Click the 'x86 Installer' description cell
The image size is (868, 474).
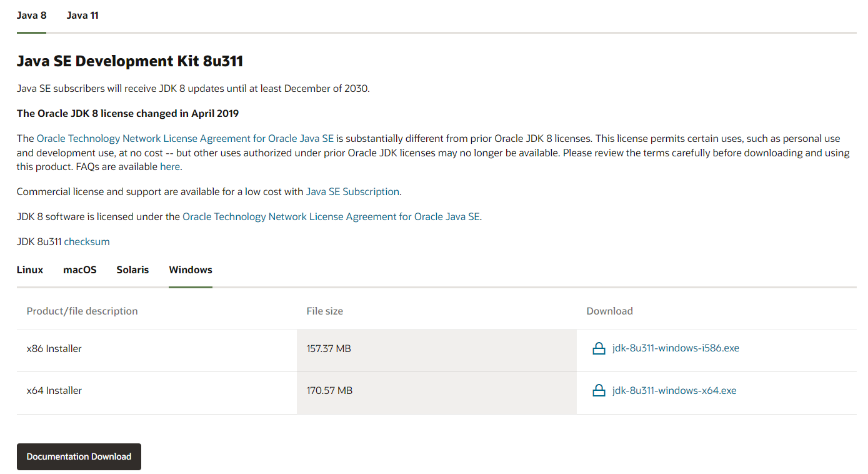[157, 351]
